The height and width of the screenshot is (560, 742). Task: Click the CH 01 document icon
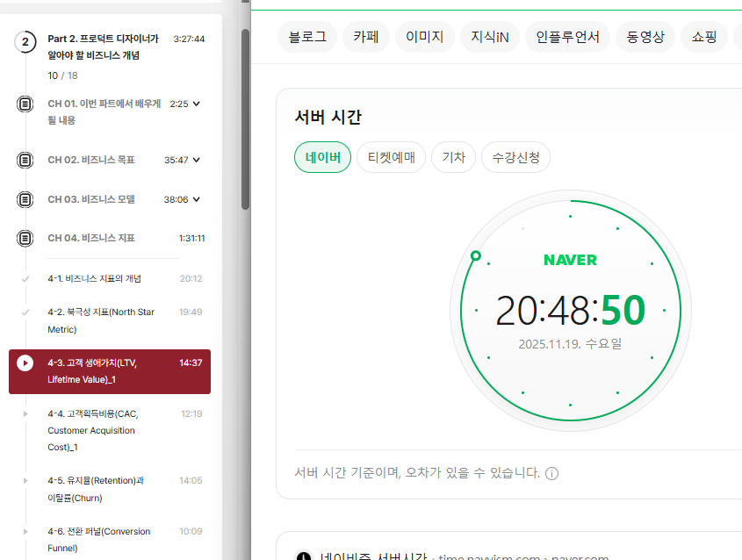pyautogui.click(x=25, y=104)
